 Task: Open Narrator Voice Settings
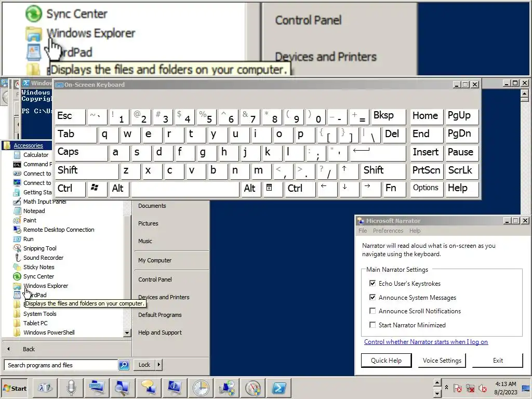click(x=442, y=361)
